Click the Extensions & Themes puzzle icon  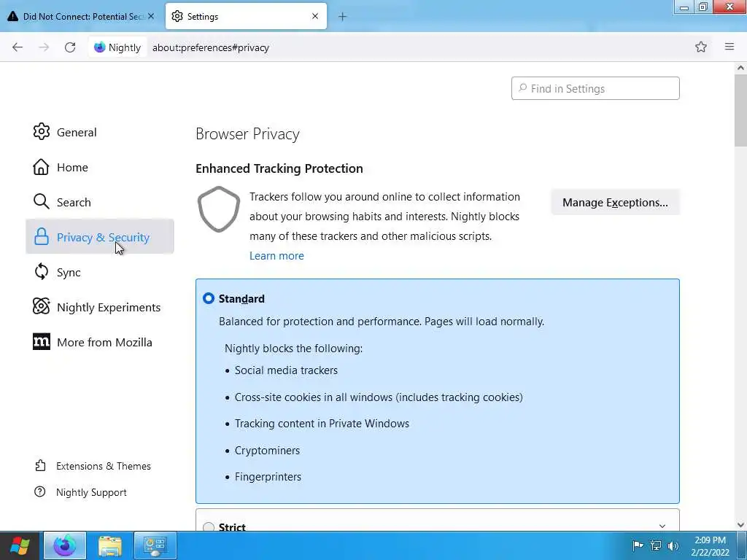pyautogui.click(x=41, y=466)
